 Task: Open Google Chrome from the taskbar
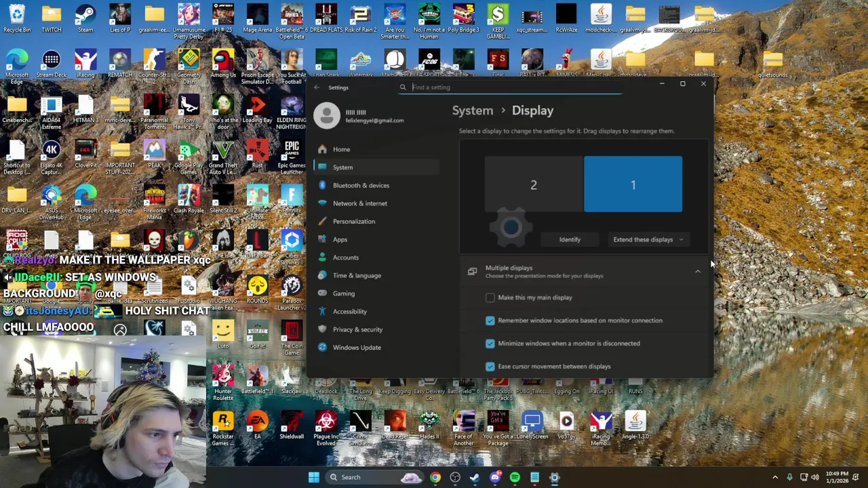(x=435, y=477)
